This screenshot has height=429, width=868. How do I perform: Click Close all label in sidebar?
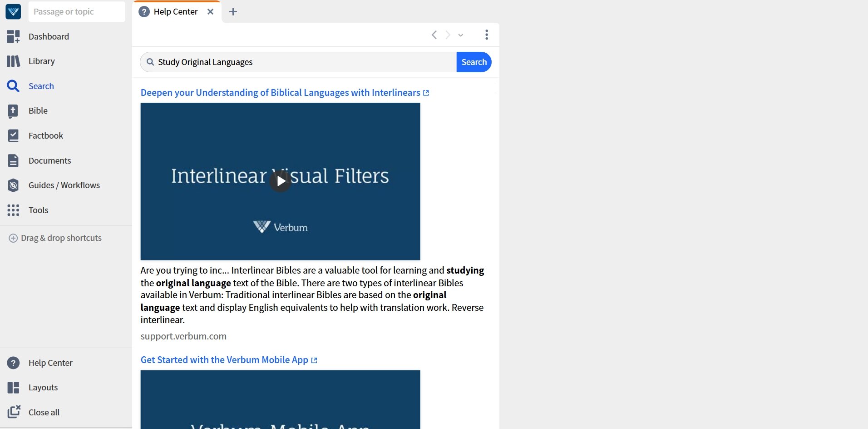click(x=44, y=412)
